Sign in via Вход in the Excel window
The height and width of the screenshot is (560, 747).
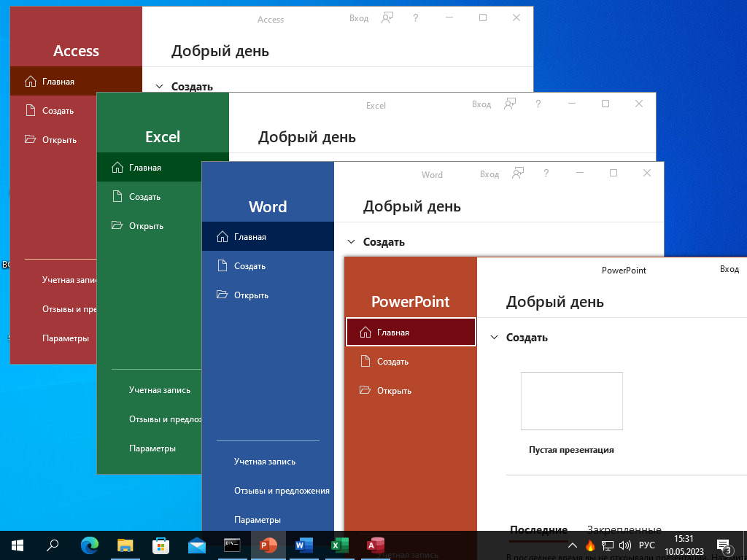481,104
